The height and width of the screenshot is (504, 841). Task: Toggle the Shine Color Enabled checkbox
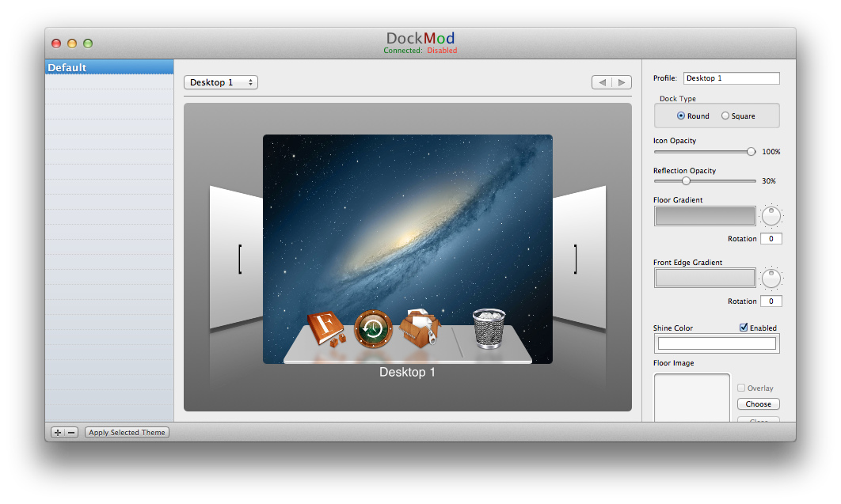(744, 328)
